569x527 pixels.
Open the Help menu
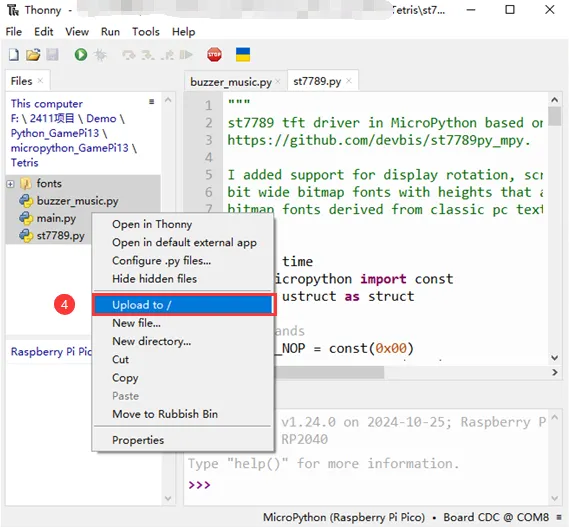tap(184, 32)
